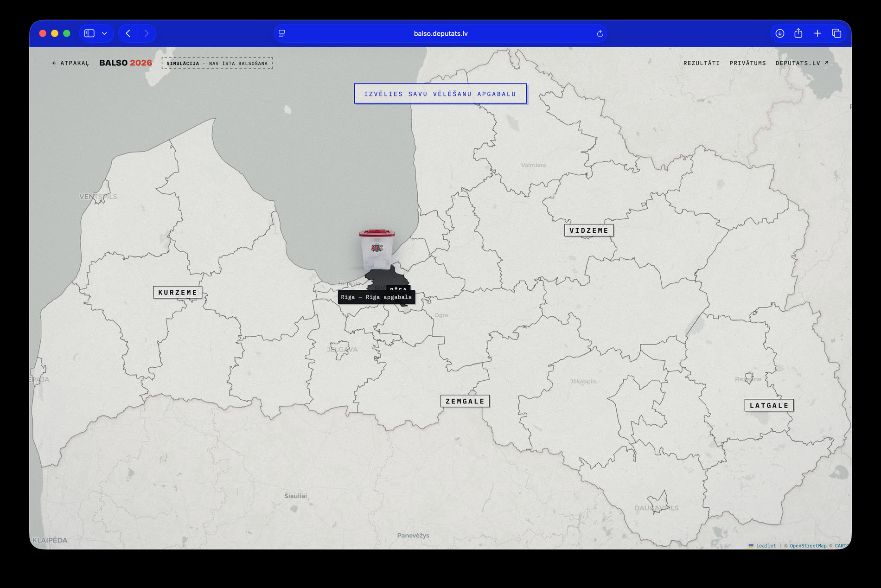Open the REZULTĀTI menu item
881x588 pixels.
702,63
